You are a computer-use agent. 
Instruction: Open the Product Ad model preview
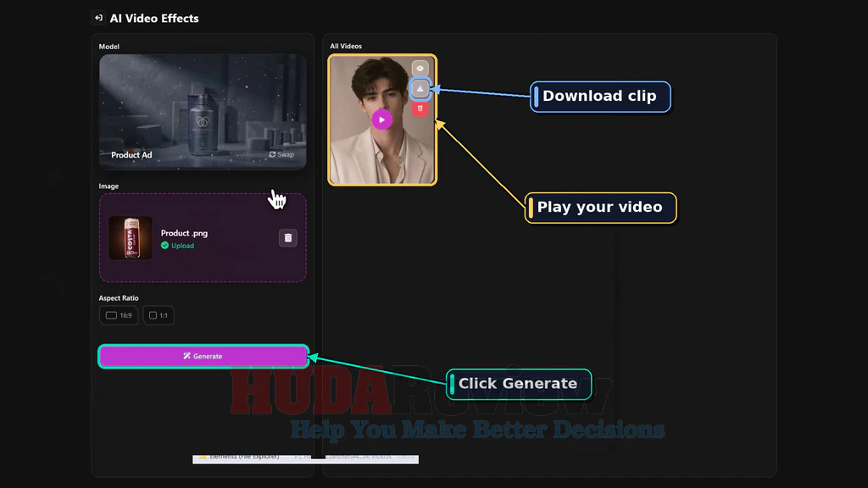203,111
